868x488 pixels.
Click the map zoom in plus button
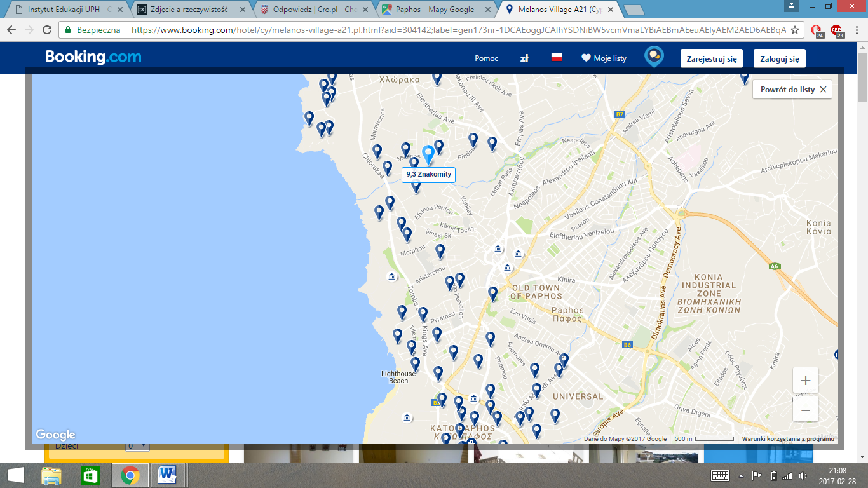coord(805,381)
